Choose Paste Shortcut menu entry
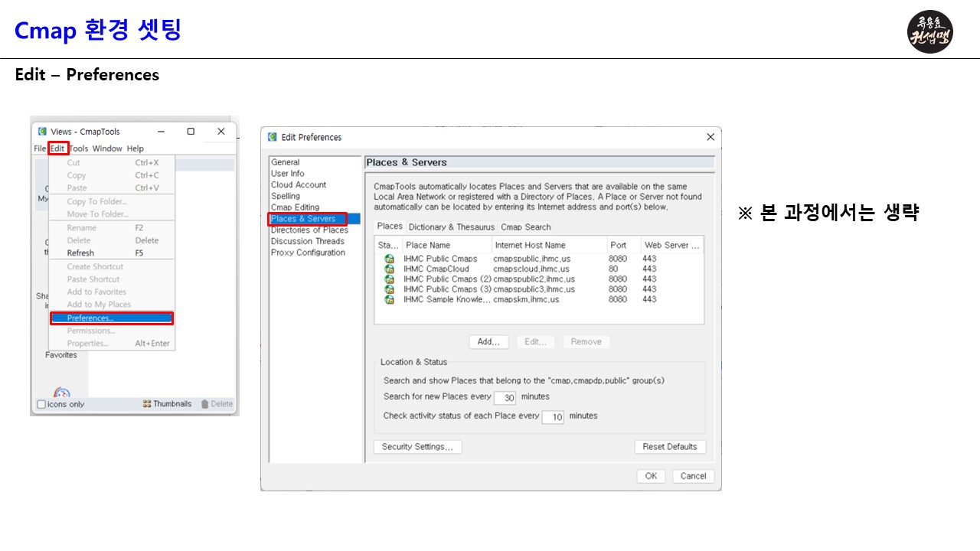 pos(112,279)
